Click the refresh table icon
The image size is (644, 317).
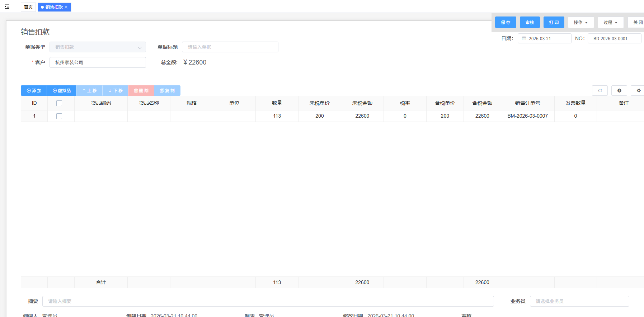point(600,91)
